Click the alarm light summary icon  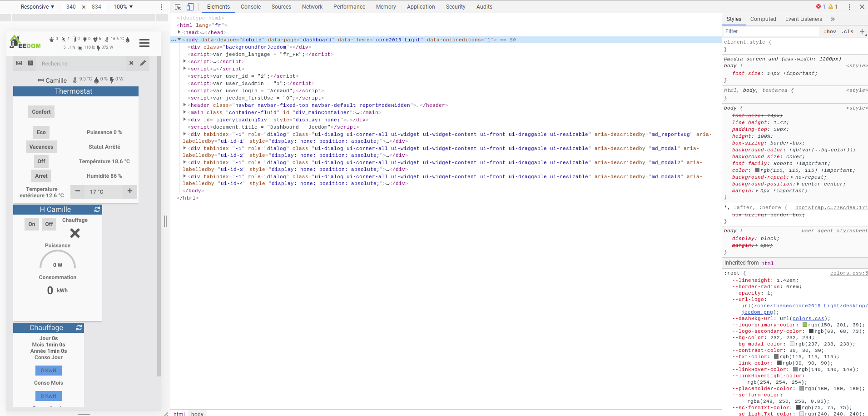[51, 40]
